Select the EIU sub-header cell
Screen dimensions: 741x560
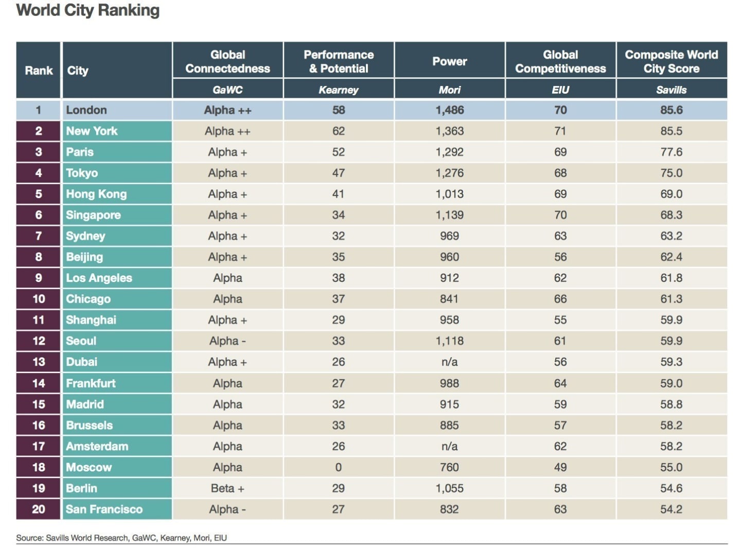pos(560,89)
